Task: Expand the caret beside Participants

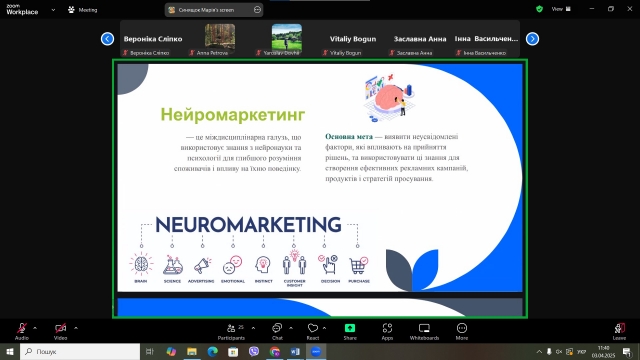Action: point(253,328)
